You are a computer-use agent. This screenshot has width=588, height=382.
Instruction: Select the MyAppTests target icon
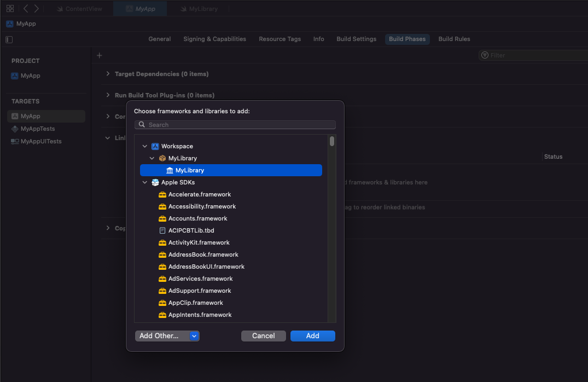[x=15, y=129]
